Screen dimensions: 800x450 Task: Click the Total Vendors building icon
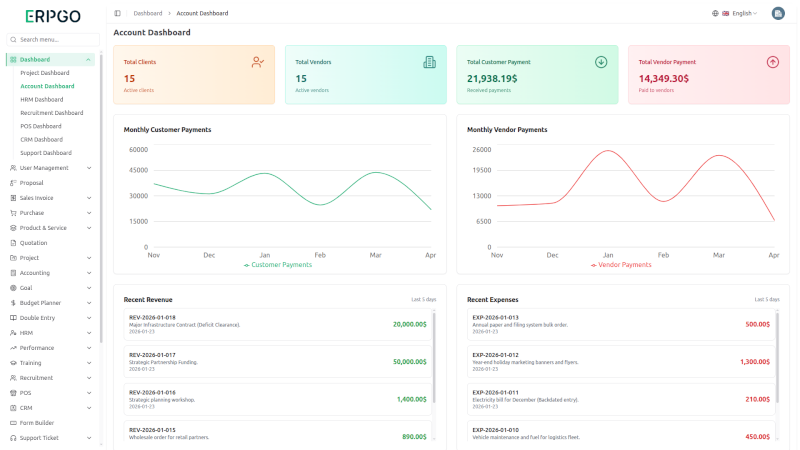(429, 62)
